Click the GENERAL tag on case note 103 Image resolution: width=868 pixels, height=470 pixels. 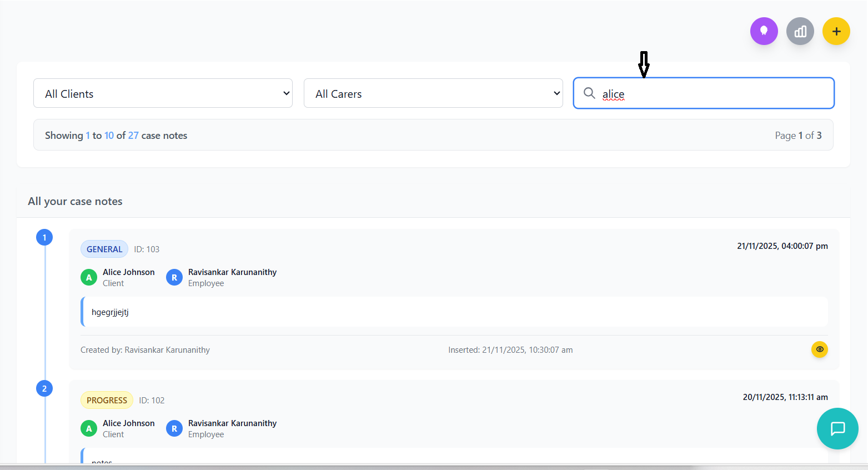104,249
